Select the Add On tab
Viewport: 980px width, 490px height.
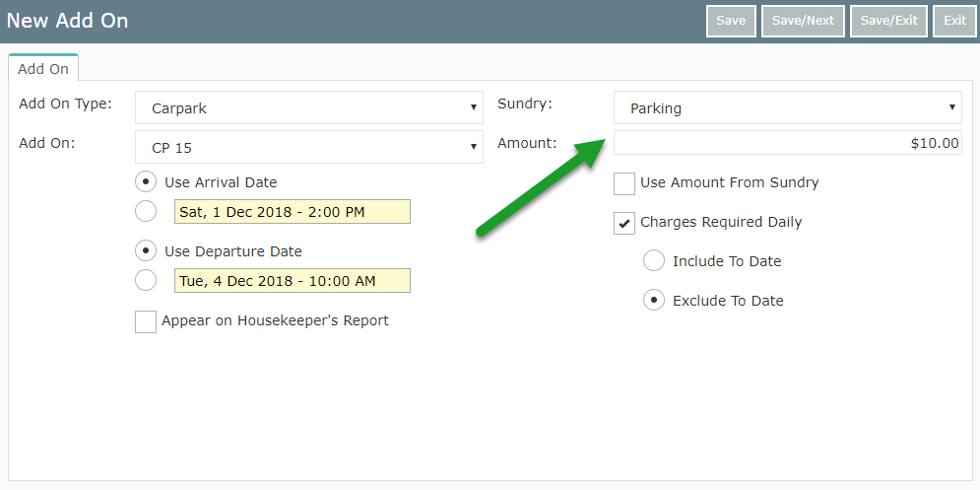point(43,69)
